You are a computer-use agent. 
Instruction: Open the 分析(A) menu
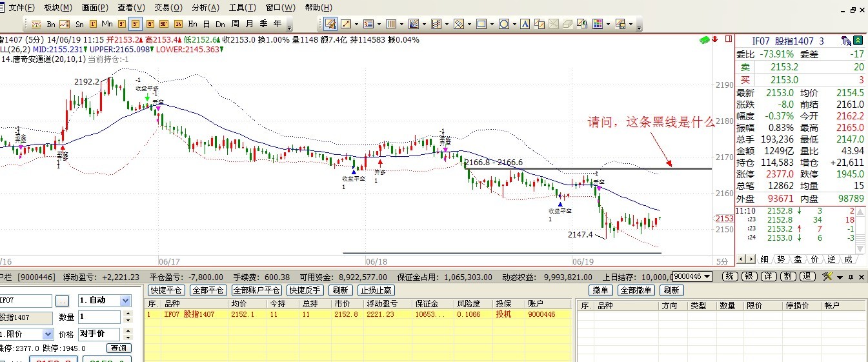click(x=205, y=8)
